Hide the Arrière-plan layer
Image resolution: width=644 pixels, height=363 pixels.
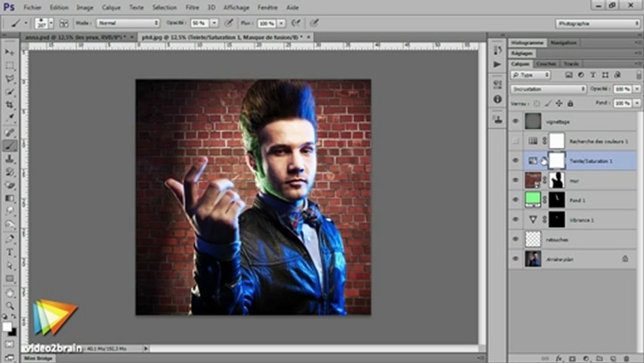(515, 259)
